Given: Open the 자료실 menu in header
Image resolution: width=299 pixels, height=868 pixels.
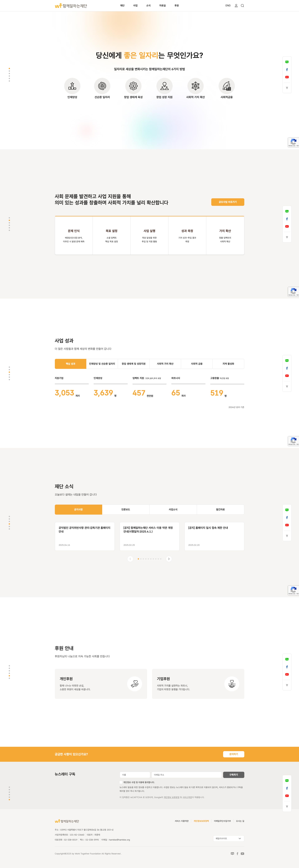Looking at the screenshot, I should tap(163, 6).
